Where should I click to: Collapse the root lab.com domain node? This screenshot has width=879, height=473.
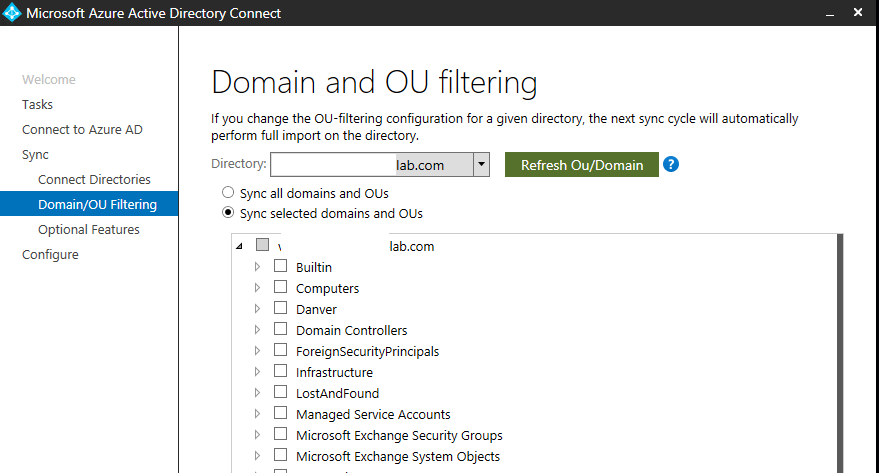tap(239, 246)
